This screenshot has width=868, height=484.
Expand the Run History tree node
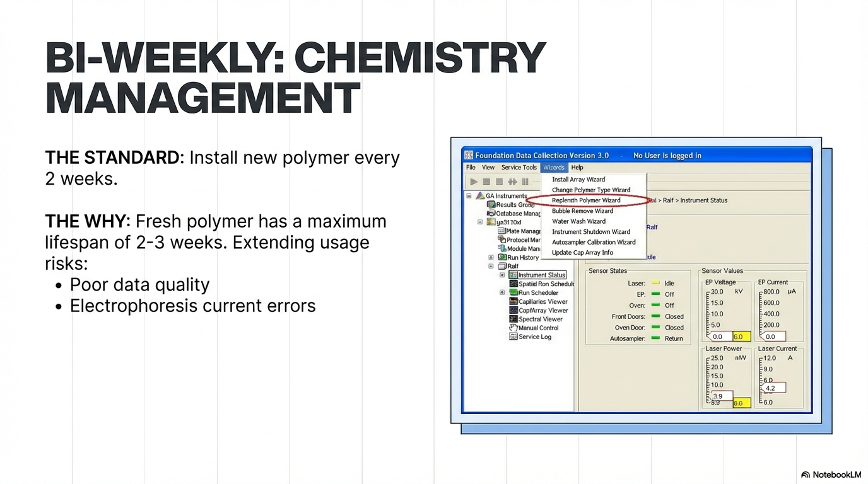pos(491,257)
